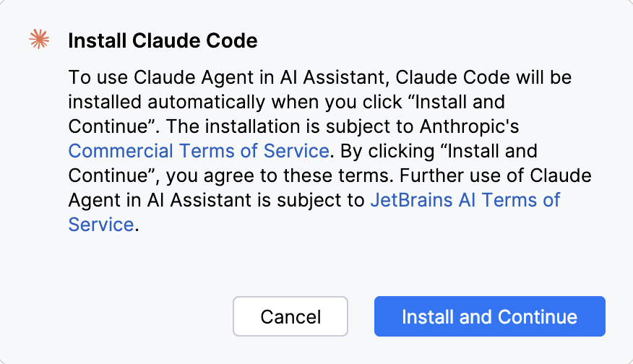This screenshot has height=364, width=633.
Task: Click "Continue”." starting the third description line
Action: click(114, 126)
